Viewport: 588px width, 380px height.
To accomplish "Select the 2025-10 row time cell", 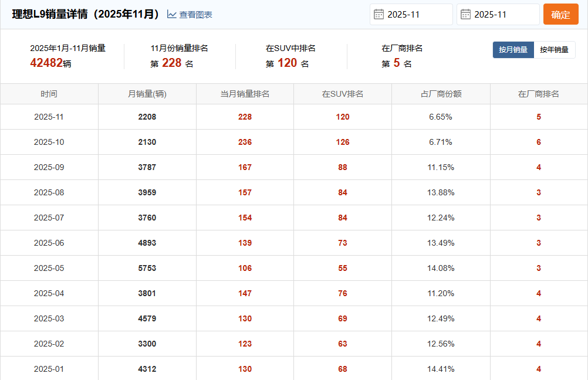I will coord(49,142).
